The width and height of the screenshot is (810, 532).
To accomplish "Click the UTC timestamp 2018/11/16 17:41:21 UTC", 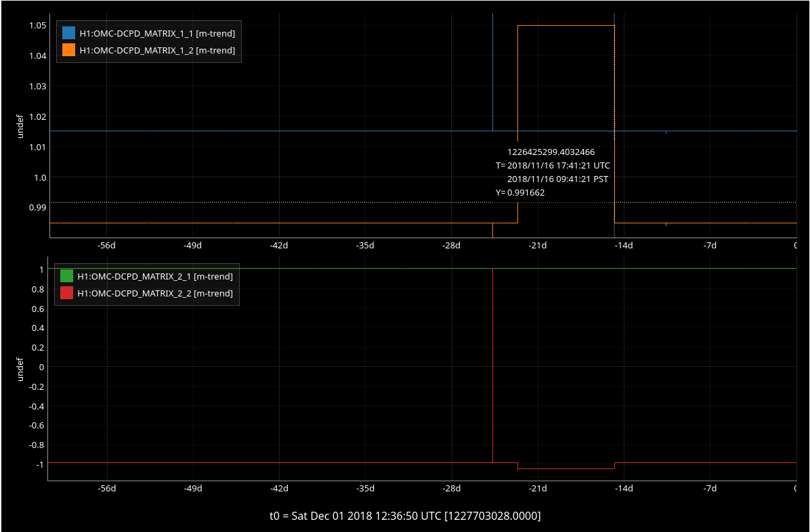I will 559,165.
